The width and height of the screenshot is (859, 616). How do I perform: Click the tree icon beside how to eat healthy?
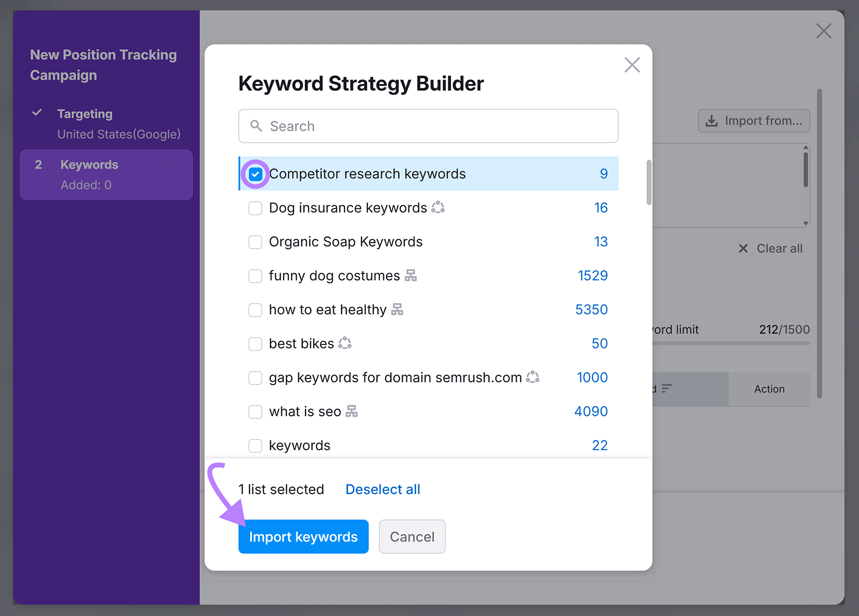[x=398, y=309]
